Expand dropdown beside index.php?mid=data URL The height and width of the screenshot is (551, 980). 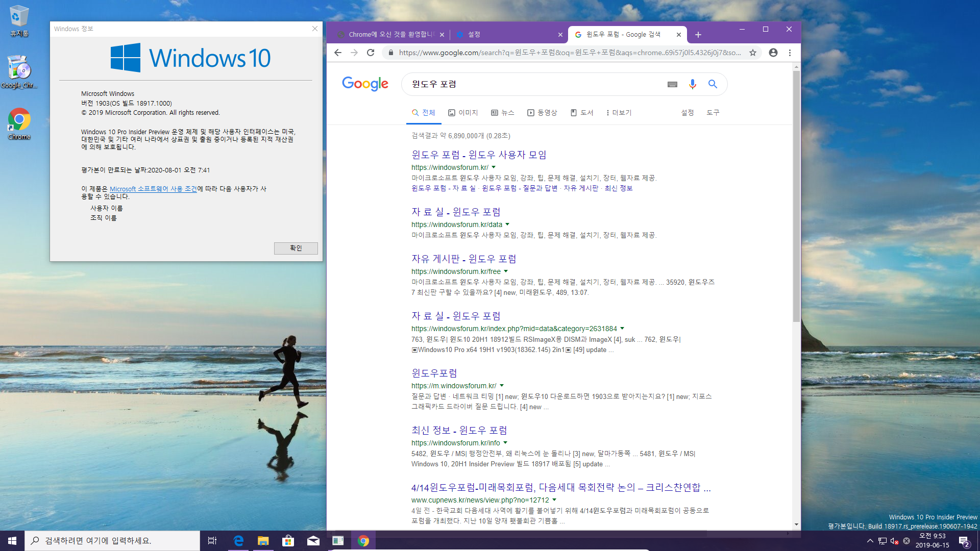coord(622,329)
